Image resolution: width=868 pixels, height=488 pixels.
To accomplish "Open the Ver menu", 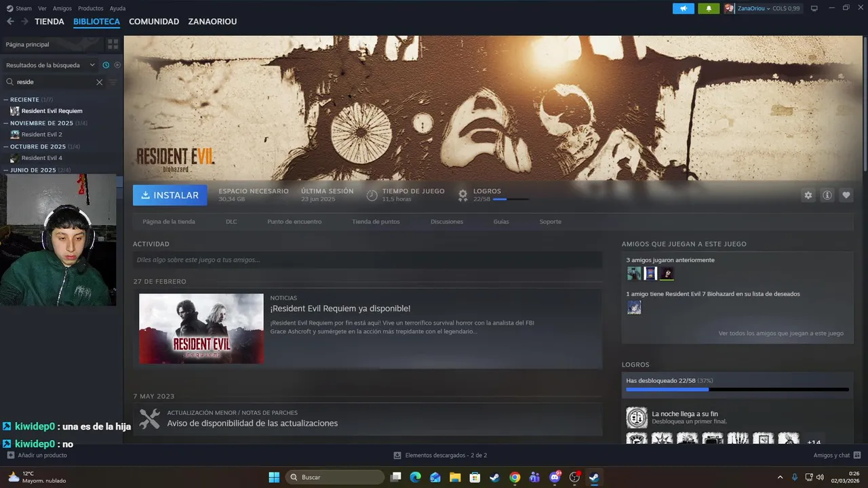I will click(x=42, y=8).
